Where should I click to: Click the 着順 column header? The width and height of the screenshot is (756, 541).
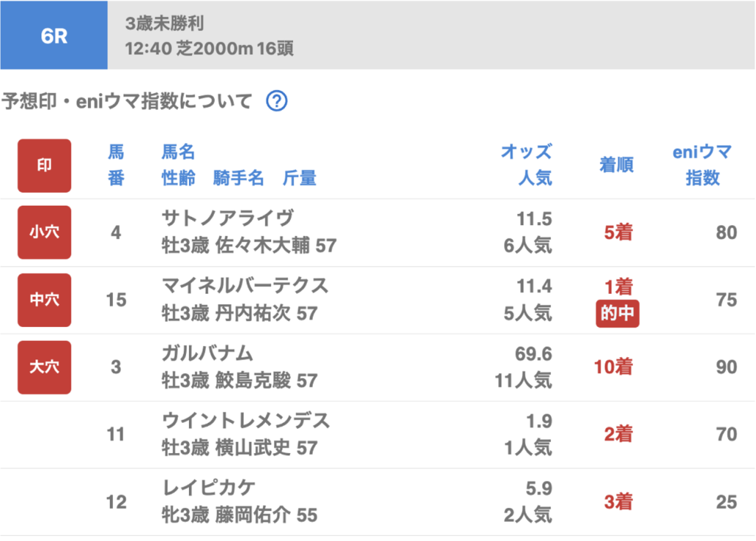tap(616, 165)
